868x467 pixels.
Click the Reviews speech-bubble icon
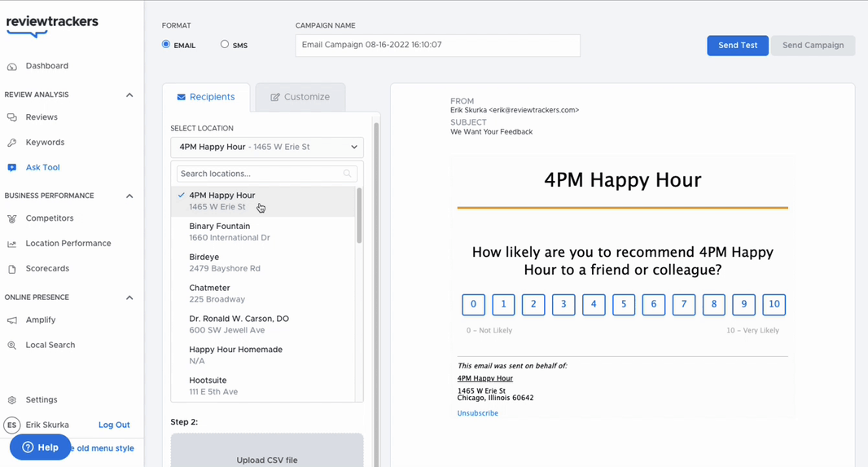tap(11, 117)
